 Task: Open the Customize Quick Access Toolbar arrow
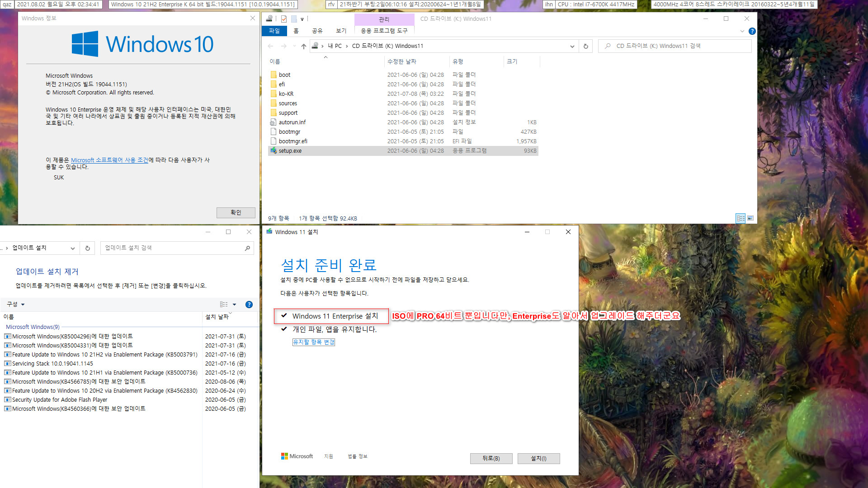302,19
